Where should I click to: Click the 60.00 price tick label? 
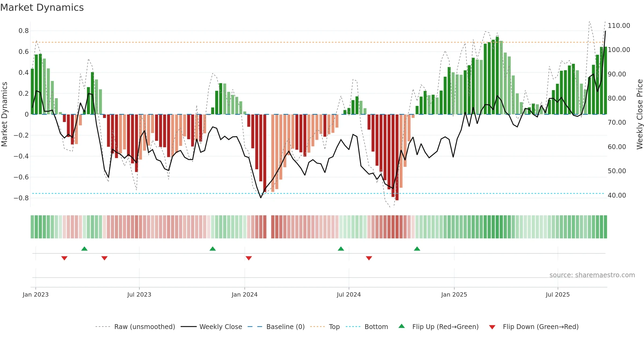[x=617, y=147]
